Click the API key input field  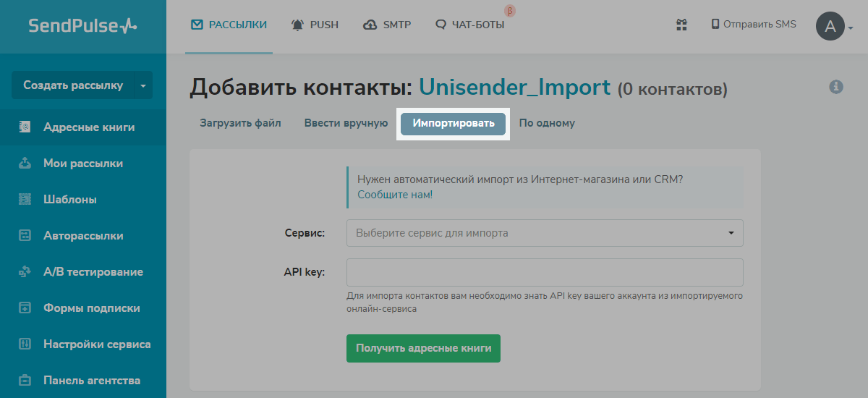point(545,273)
